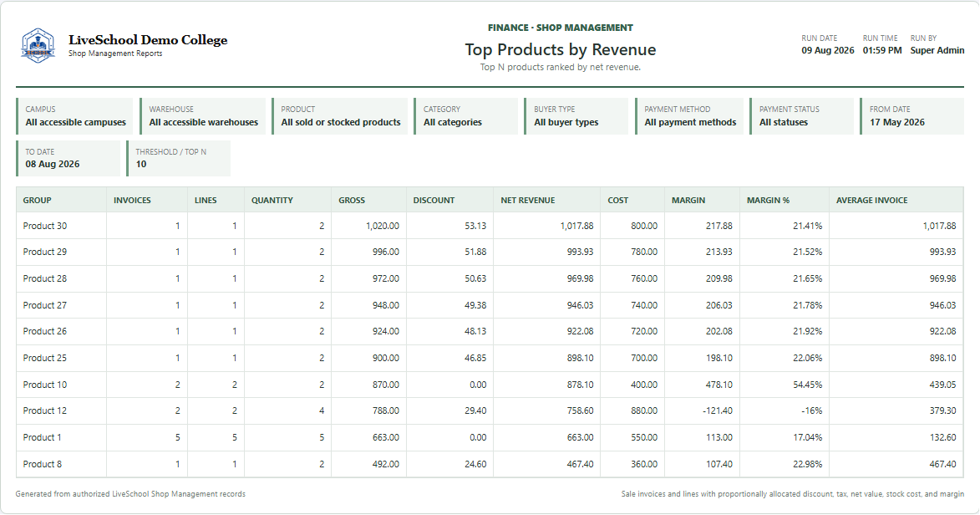The width and height of the screenshot is (980, 515).
Task: Click Product 30 gross value 1,020.00
Action: click(383, 226)
